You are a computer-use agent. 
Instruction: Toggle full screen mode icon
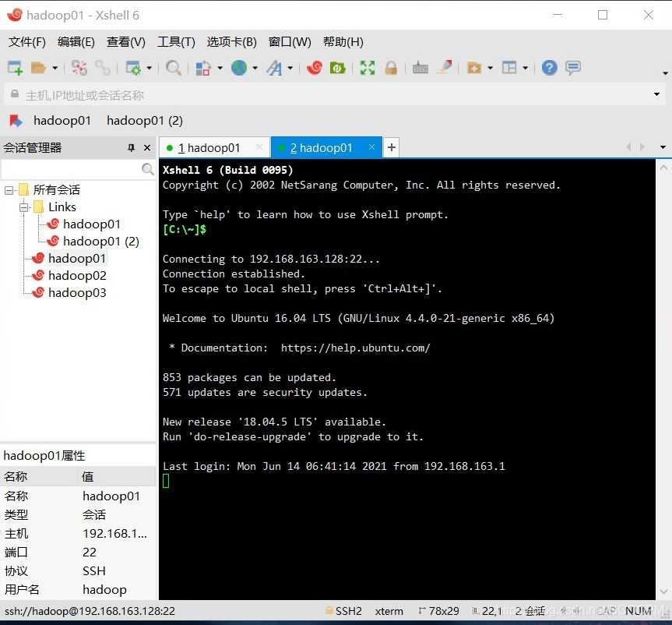367,68
